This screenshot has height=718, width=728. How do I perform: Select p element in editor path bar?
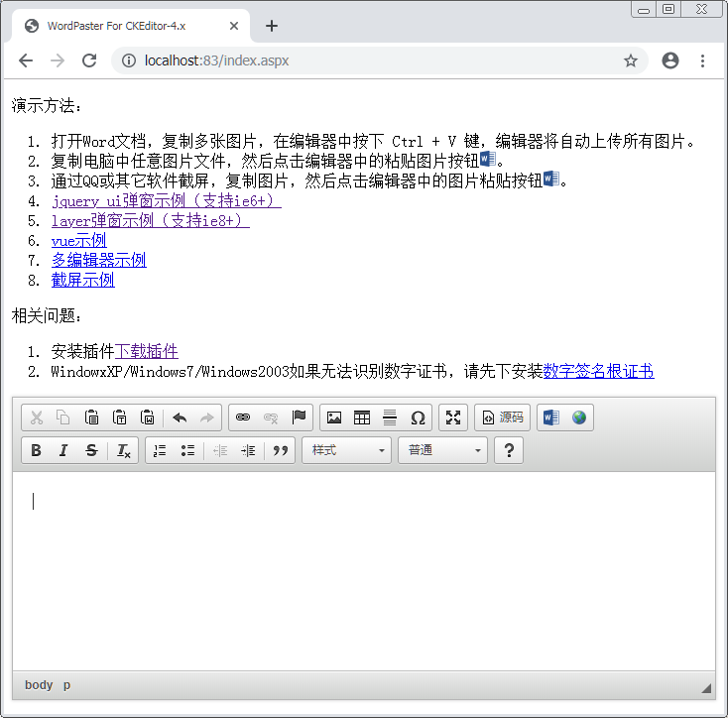66,685
